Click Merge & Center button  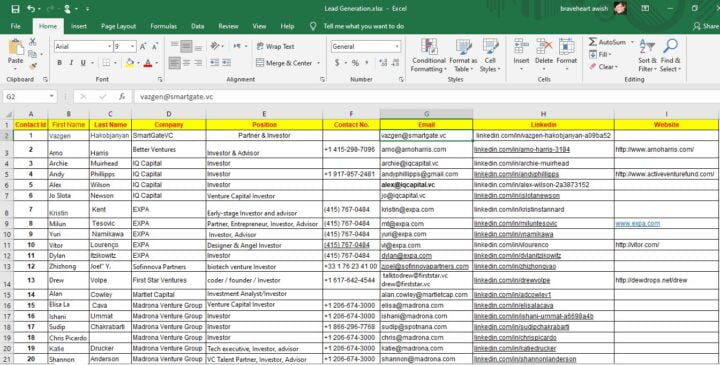284,63
